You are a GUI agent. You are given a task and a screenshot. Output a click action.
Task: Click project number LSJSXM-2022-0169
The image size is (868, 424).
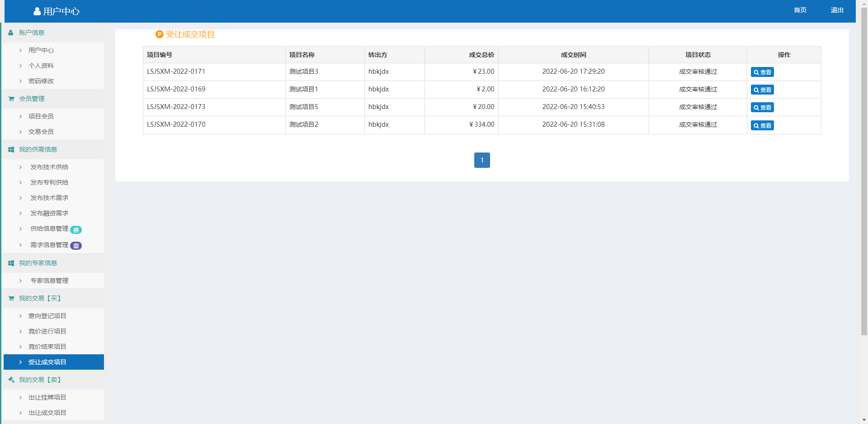[176, 89]
